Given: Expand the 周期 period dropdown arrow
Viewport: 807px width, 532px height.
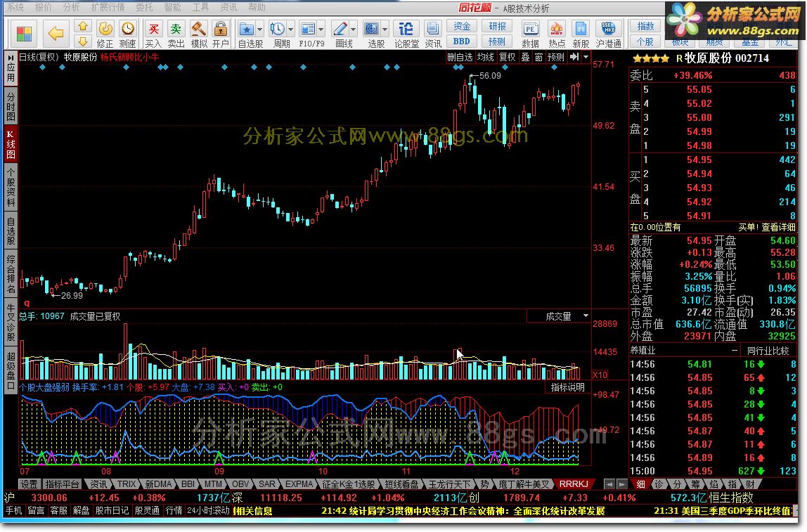Looking at the screenshot, I should click(x=290, y=30).
